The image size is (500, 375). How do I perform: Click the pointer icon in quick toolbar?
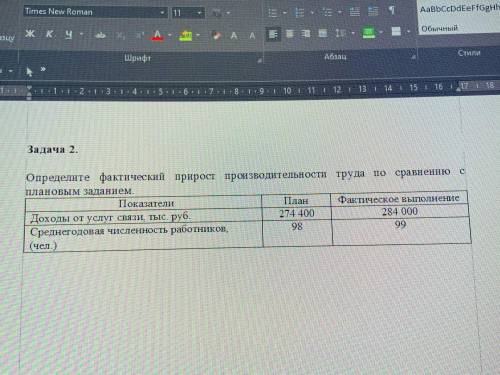tap(29, 71)
